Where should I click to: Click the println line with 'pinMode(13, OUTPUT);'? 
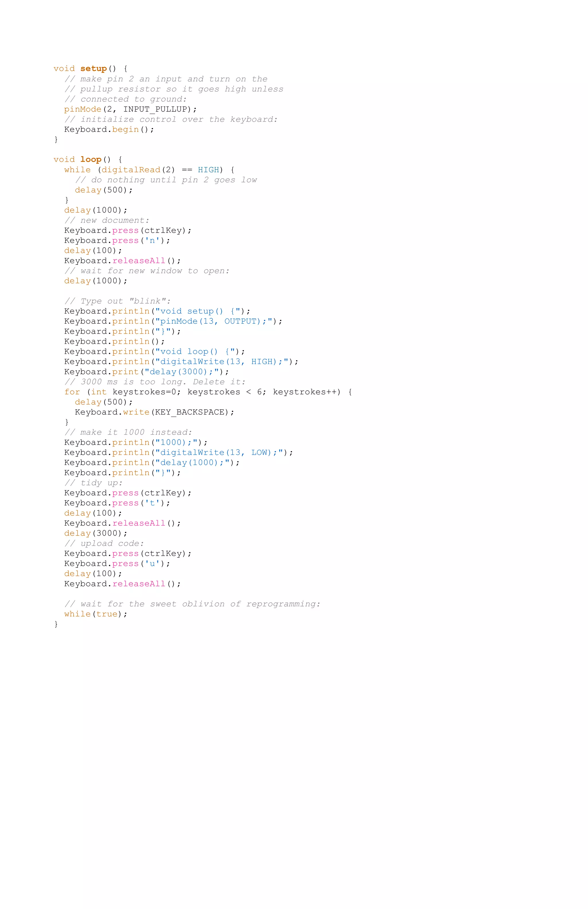pyautogui.click(x=173, y=321)
